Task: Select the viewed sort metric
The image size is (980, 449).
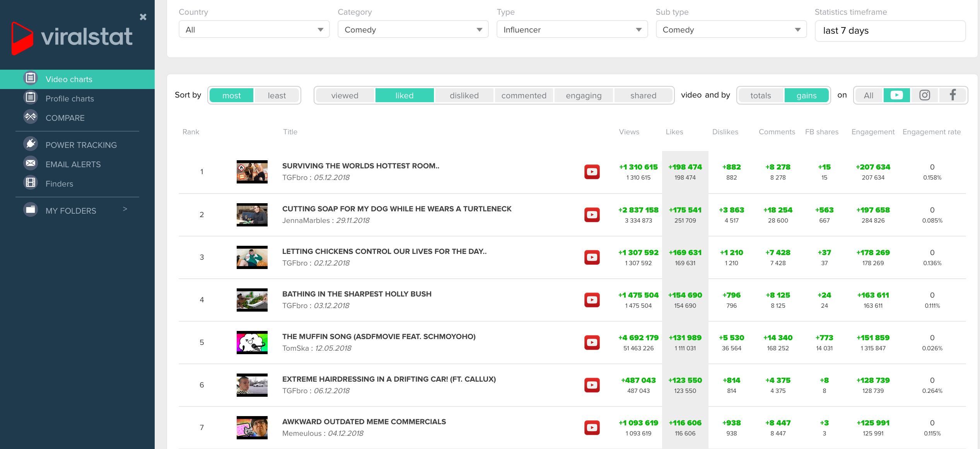Action: click(x=345, y=95)
